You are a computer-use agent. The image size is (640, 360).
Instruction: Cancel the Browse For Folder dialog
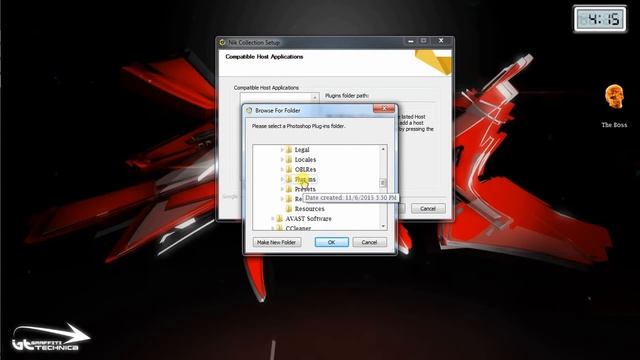[369, 242]
